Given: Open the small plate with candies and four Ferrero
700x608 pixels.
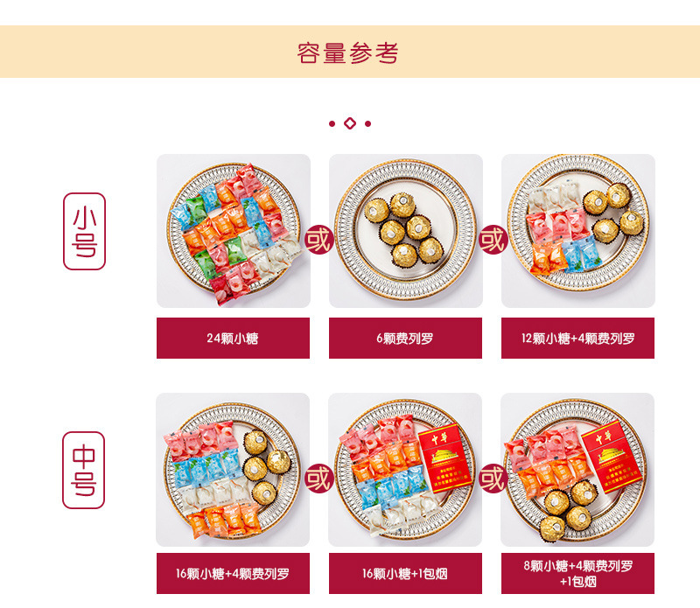Looking at the screenshot, I should click(x=578, y=231).
